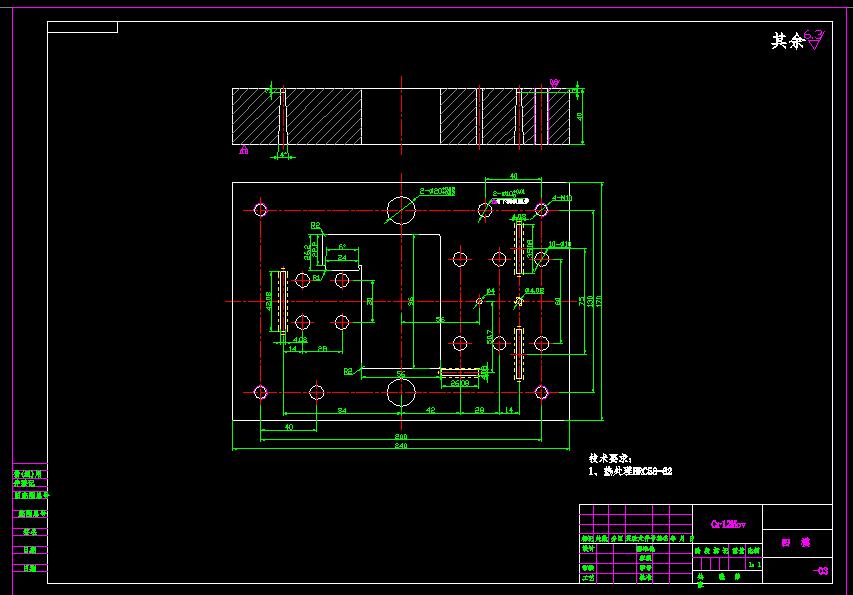Click the -03 drawing number
Screen dimensions: 853x595
tap(820, 571)
